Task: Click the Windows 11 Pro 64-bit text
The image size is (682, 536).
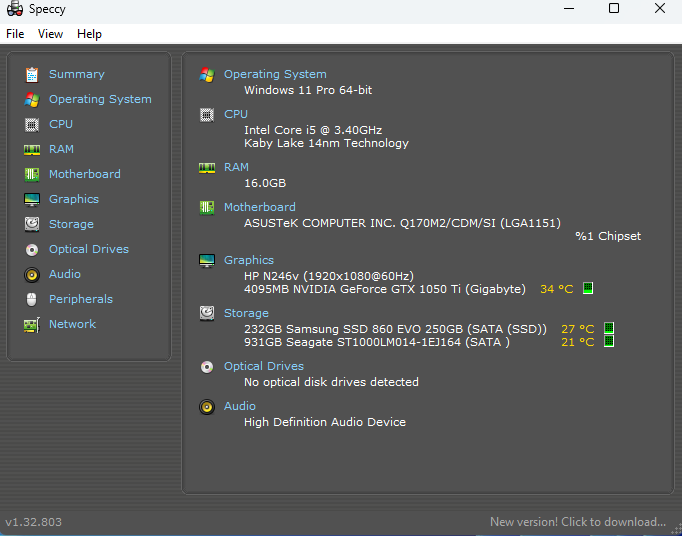Action: [308, 90]
